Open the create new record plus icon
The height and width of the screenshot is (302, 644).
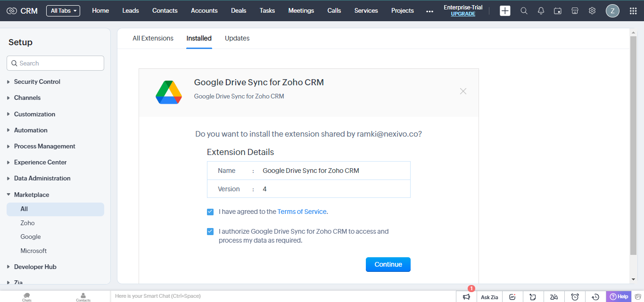coord(505,11)
